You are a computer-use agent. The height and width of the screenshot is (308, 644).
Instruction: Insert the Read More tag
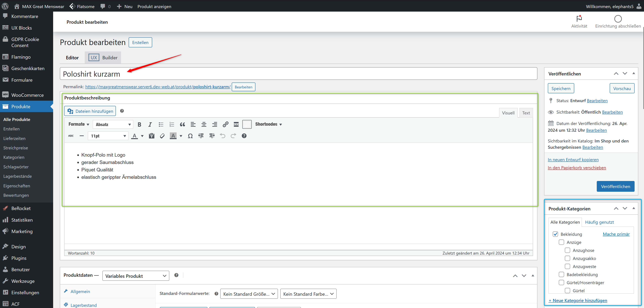[x=236, y=124]
